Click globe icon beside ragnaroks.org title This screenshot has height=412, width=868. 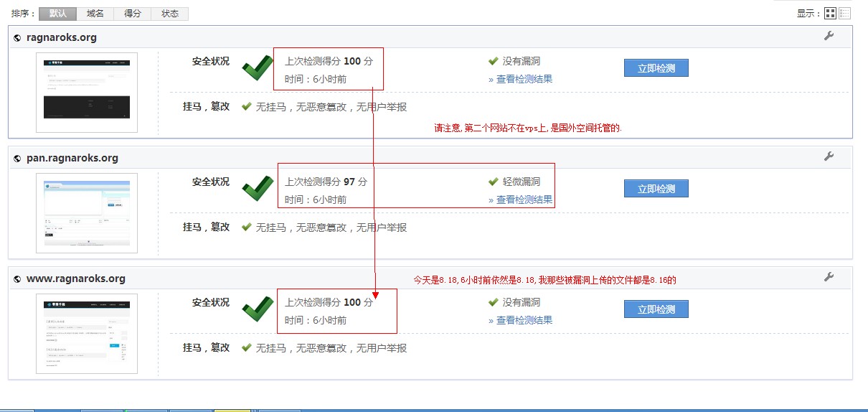click(17, 38)
